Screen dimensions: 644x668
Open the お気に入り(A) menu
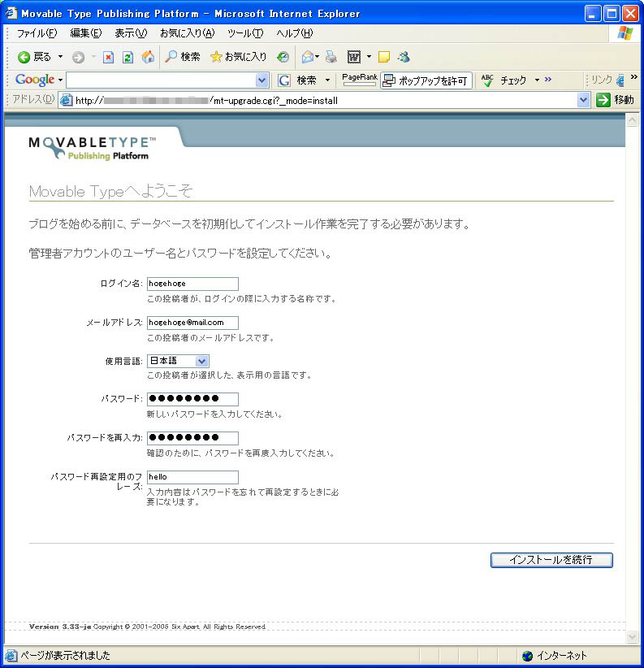tap(188, 33)
